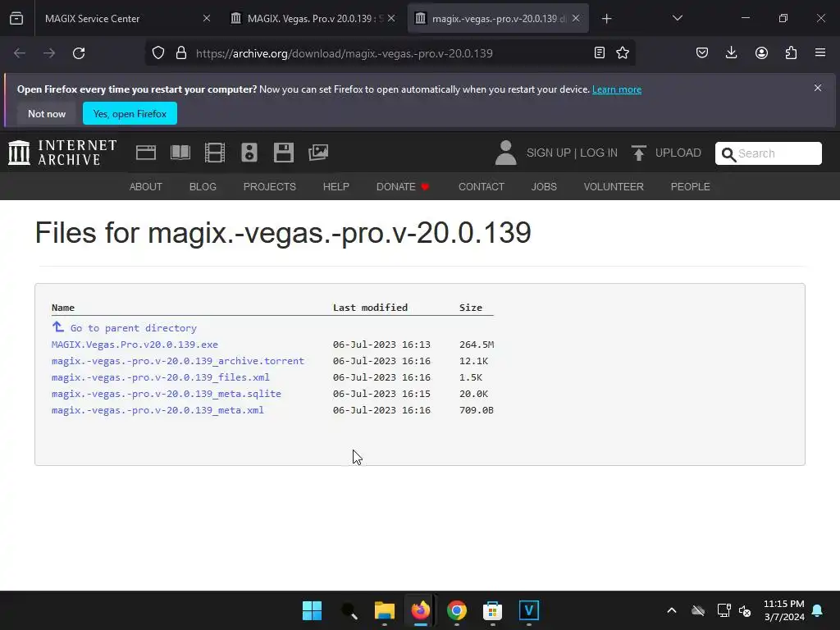Screen dimensions: 840x630
Task: Open the PEOPLE menu item
Action: [x=690, y=186]
